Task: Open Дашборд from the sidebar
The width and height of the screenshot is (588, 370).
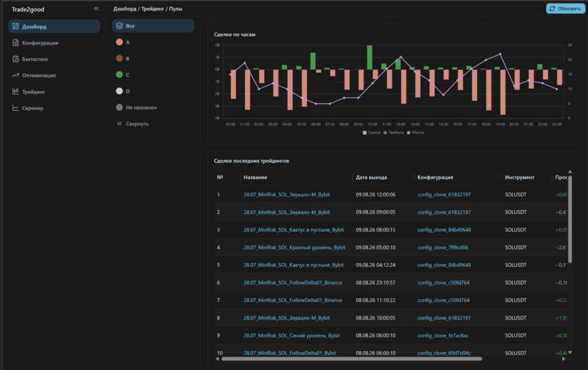Action: point(54,26)
